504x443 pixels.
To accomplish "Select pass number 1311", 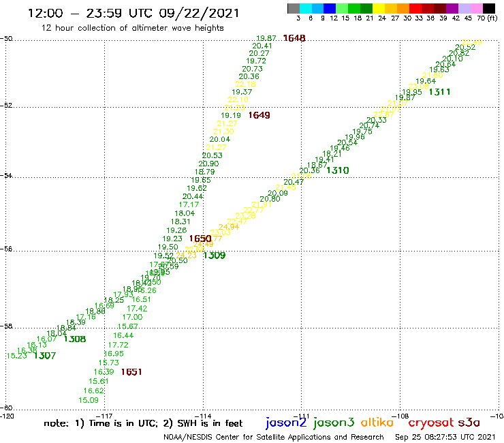I will coord(440,92).
